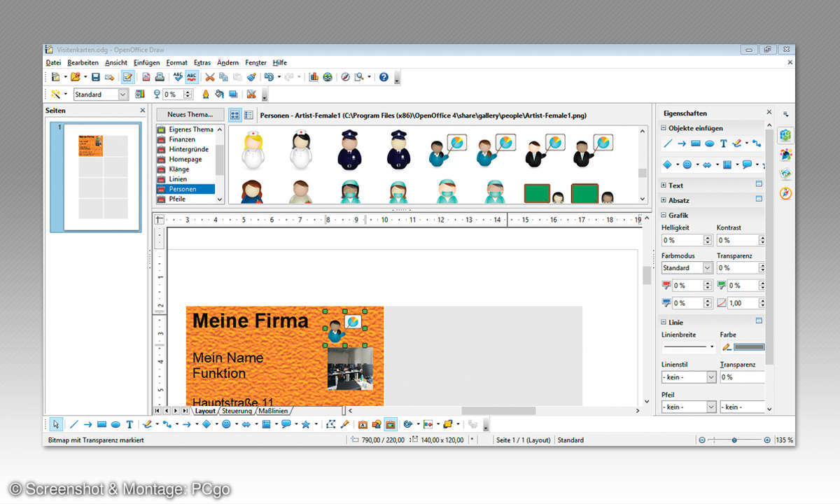The image size is (840, 504).
Task: Select the Stars shapes tool in bottom toolbar
Action: click(x=306, y=424)
